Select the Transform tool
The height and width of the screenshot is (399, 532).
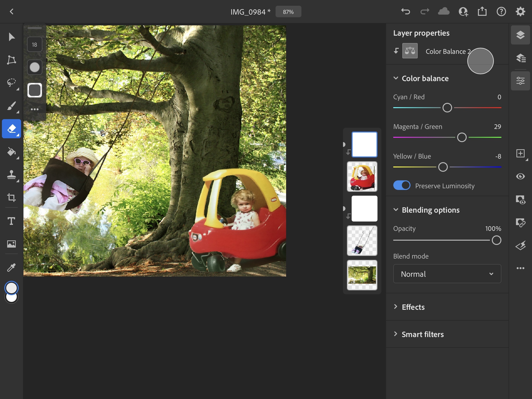pos(11,60)
